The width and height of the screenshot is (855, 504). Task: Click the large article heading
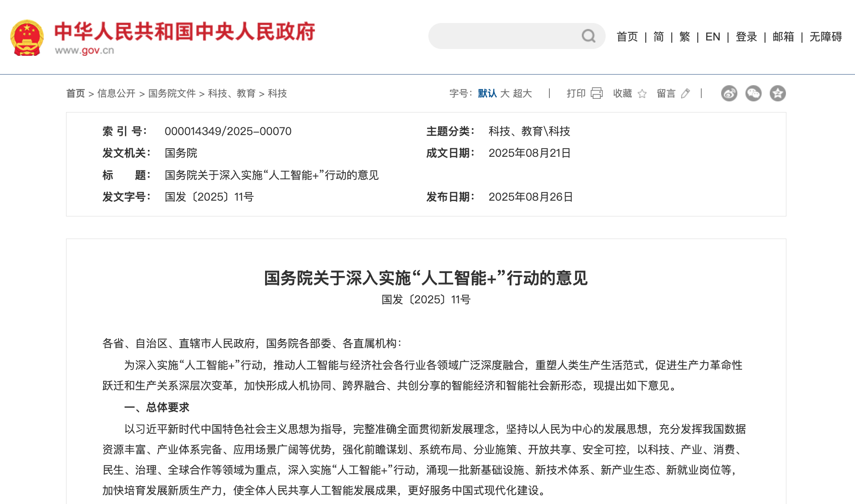click(426, 278)
